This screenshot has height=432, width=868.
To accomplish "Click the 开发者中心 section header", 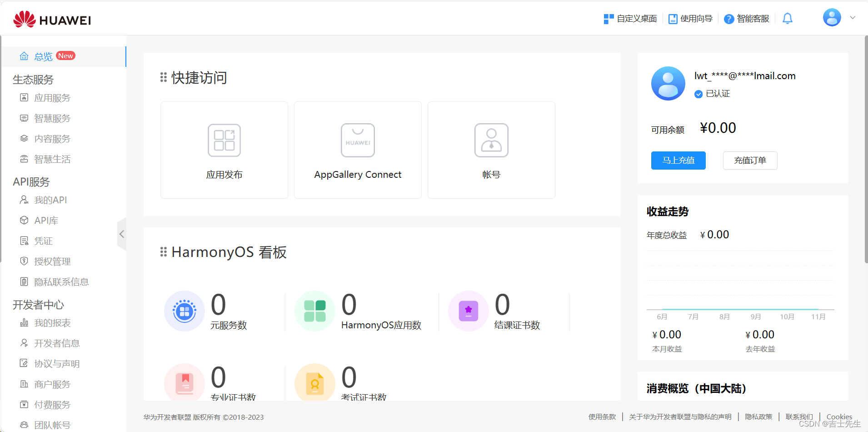I will (x=38, y=305).
